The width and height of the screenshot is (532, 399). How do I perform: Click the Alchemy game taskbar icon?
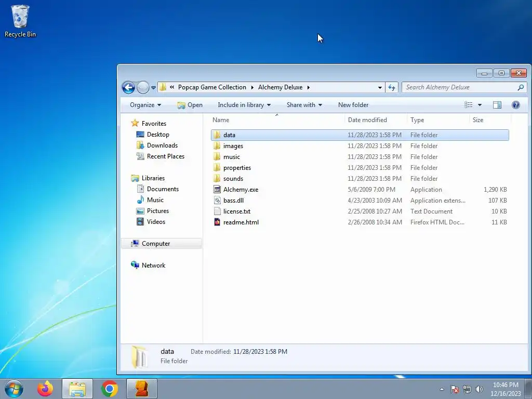[x=142, y=389]
